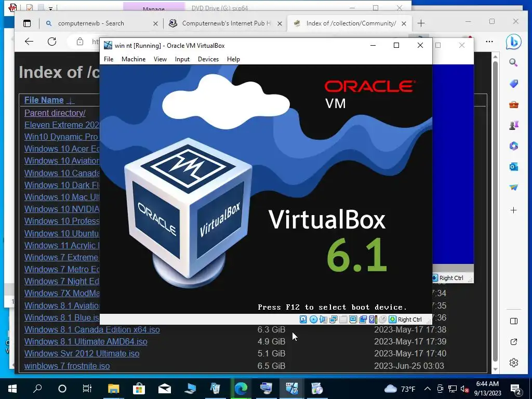Viewport: 532px width, 399px height.
Task: Open the Help menu in VirtualBox
Action: [233, 59]
